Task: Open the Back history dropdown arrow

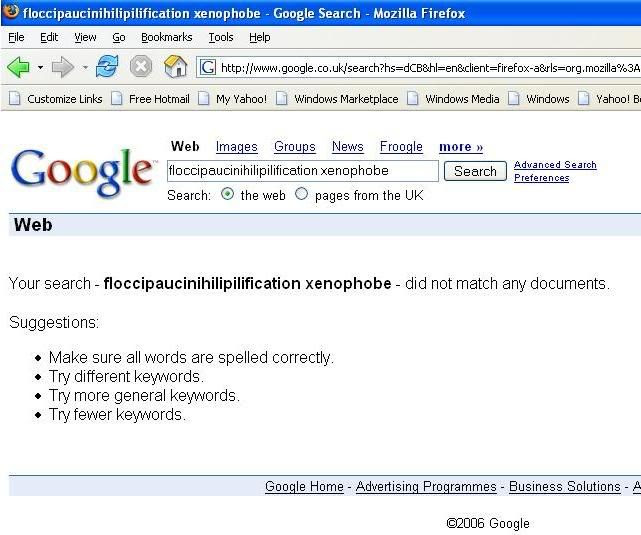Action: click(x=40, y=67)
